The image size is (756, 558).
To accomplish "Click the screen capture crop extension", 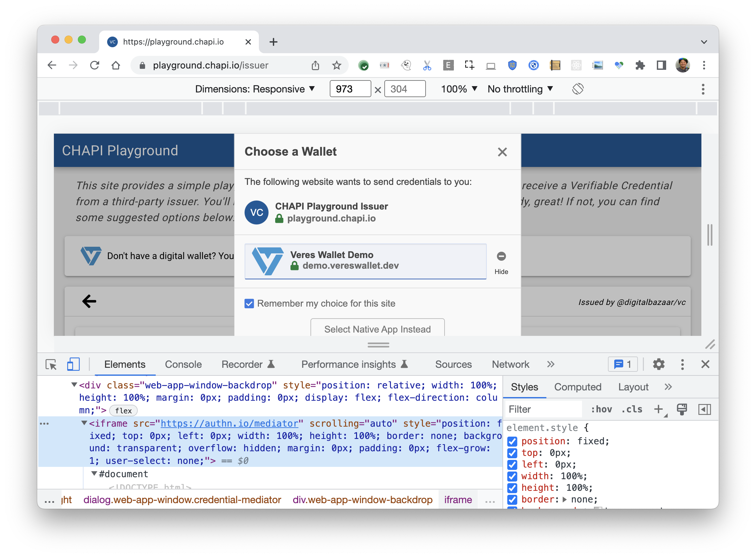I will pos(470,65).
